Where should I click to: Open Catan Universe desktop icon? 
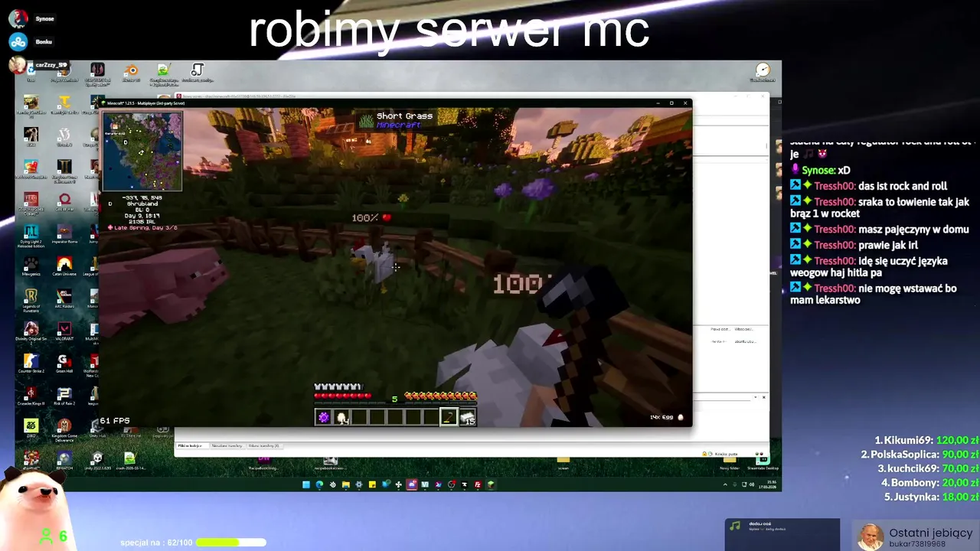click(64, 266)
